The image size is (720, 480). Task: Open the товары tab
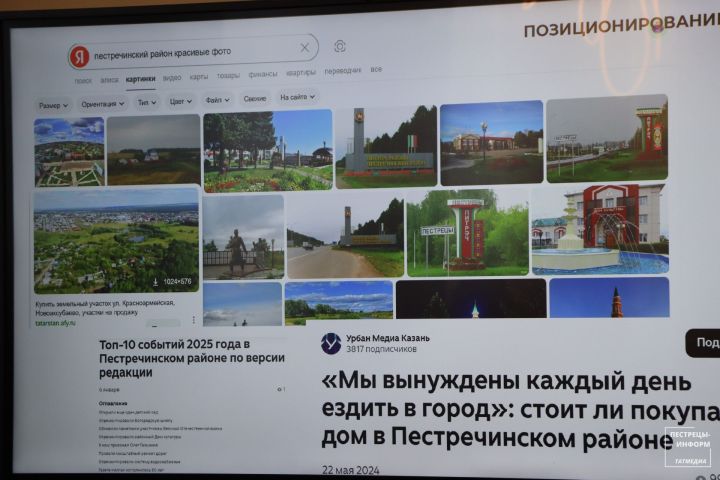click(x=228, y=75)
